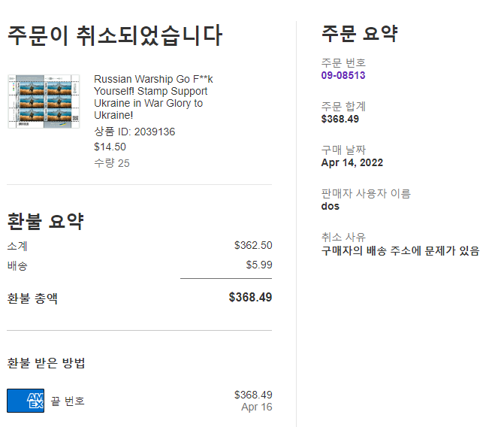Select the seller username dos
The image size is (504, 427).
(330, 206)
